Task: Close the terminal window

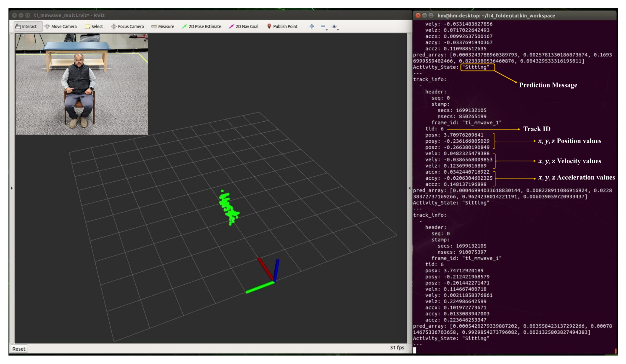Action: point(418,15)
